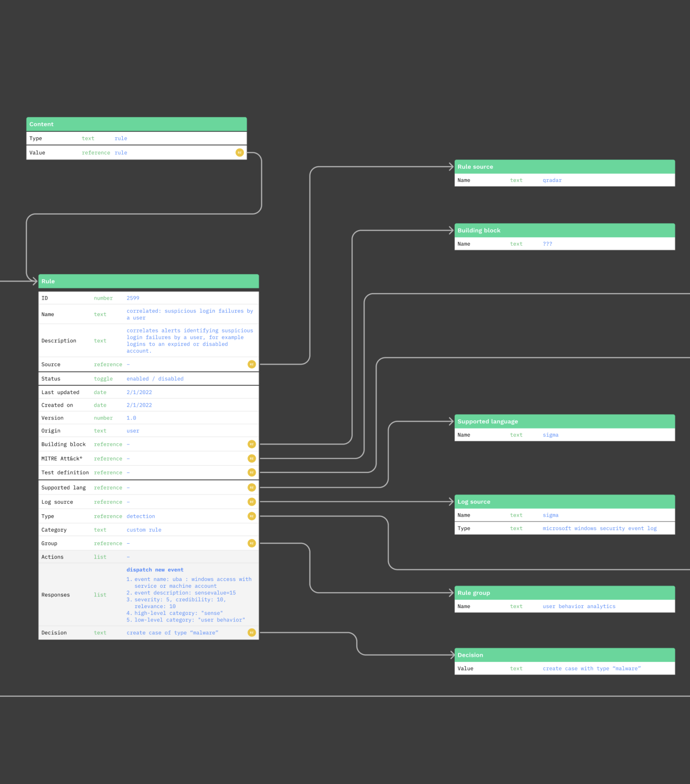Click the reference icon in Supported lang row
690x784 pixels.
[x=252, y=487]
